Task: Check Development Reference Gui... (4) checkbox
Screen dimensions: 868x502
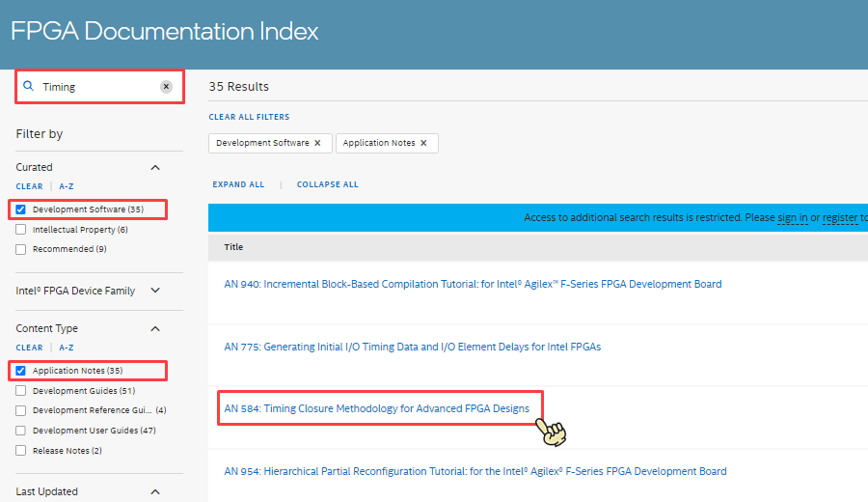Action: [x=21, y=410]
